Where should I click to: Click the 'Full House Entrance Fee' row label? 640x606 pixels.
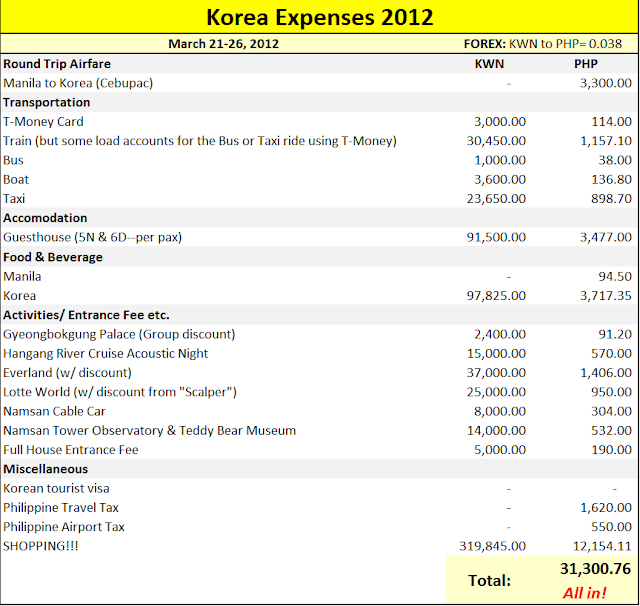coord(71,450)
